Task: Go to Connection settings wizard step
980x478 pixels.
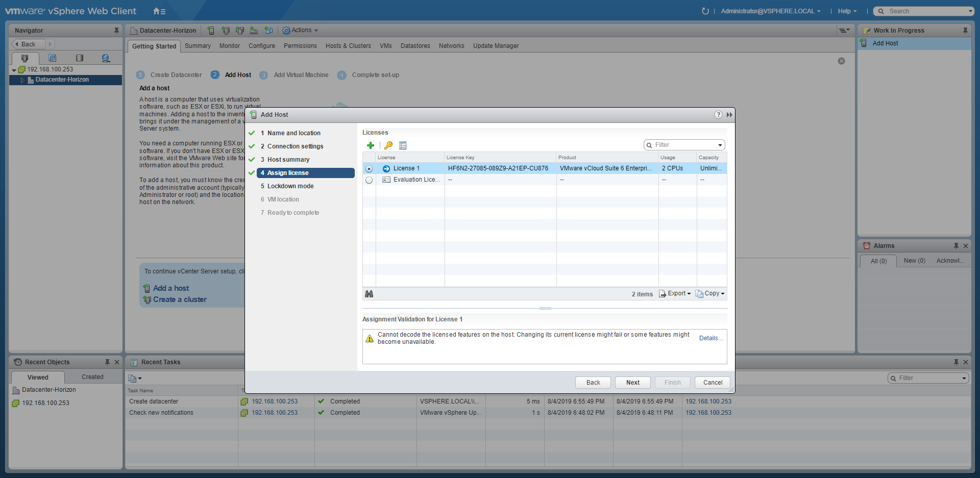Action: [295, 146]
